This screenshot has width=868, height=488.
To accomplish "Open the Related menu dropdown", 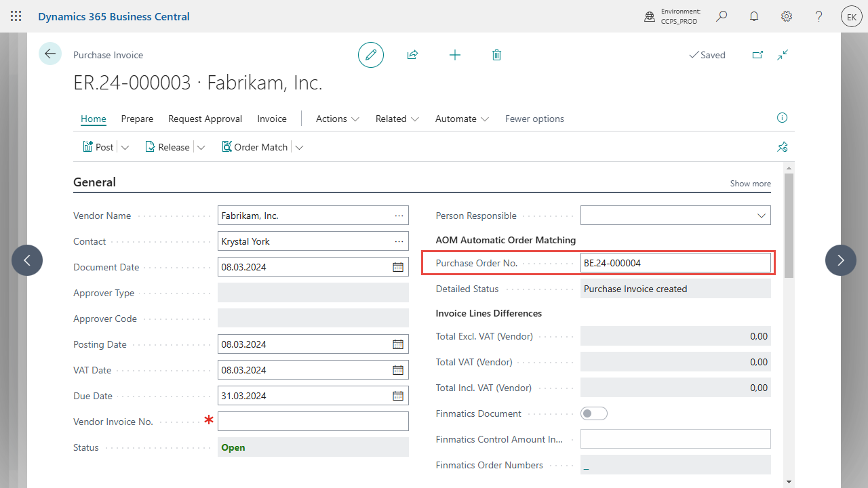I will (397, 119).
